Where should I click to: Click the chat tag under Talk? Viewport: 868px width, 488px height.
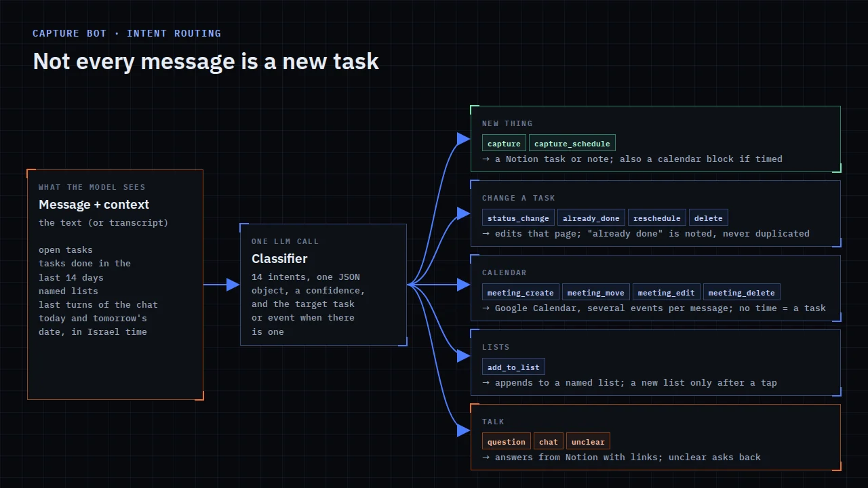coord(549,441)
